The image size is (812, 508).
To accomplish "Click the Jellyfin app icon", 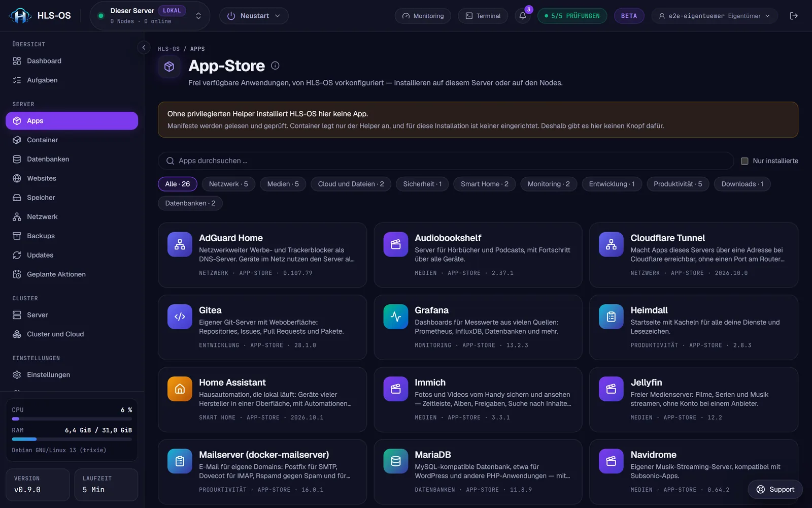I will coord(611,389).
